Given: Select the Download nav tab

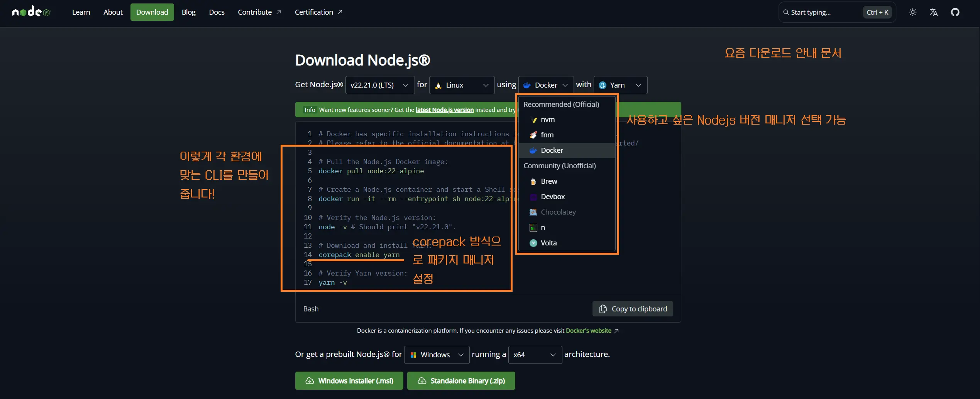Looking at the screenshot, I should 152,12.
